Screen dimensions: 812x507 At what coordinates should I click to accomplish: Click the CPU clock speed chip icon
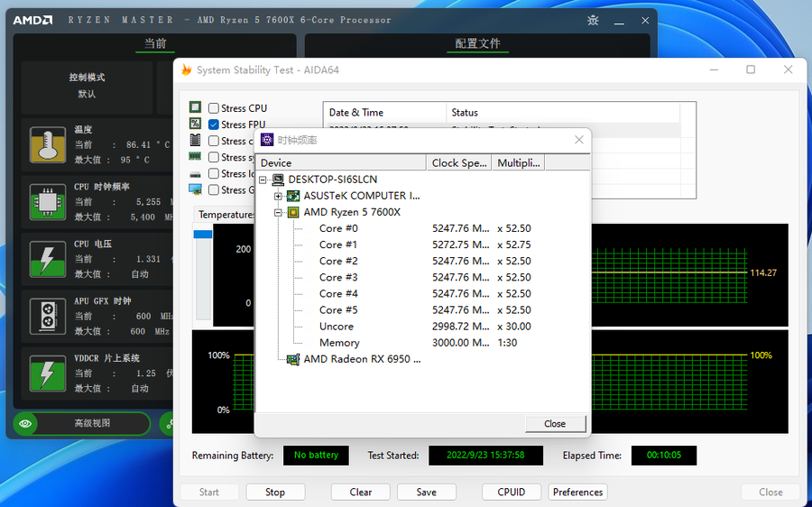[47, 202]
